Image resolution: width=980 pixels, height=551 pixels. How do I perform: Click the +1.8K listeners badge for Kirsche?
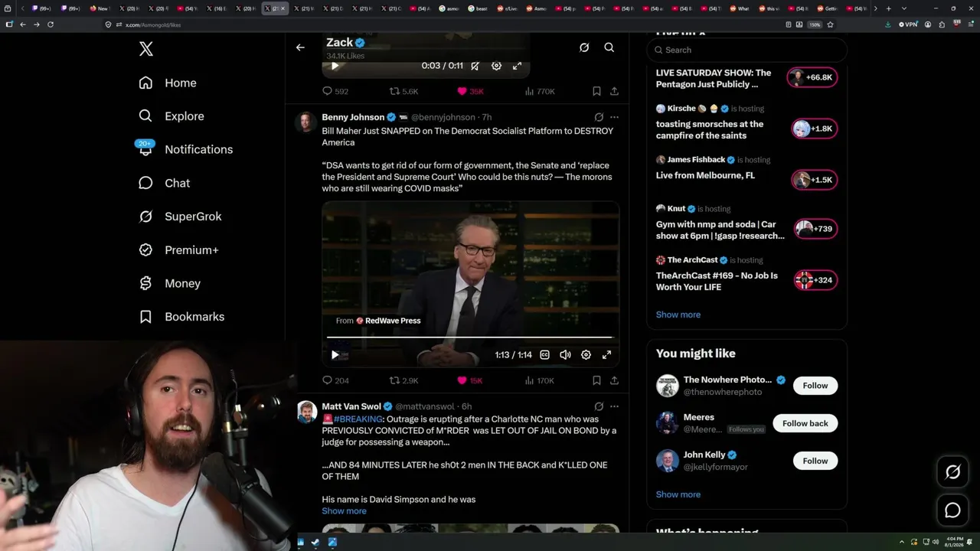click(815, 129)
